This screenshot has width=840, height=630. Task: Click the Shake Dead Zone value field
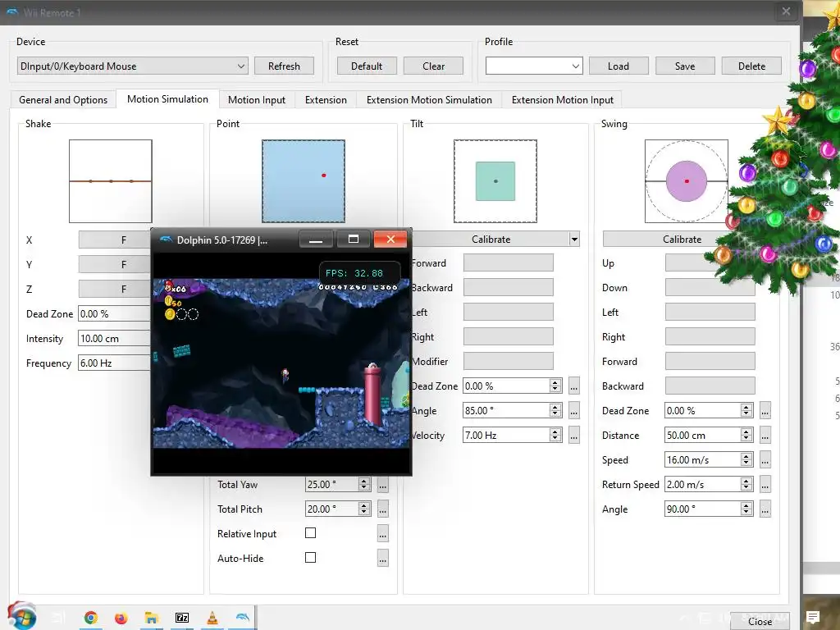pyautogui.click(x=115, y=313)
